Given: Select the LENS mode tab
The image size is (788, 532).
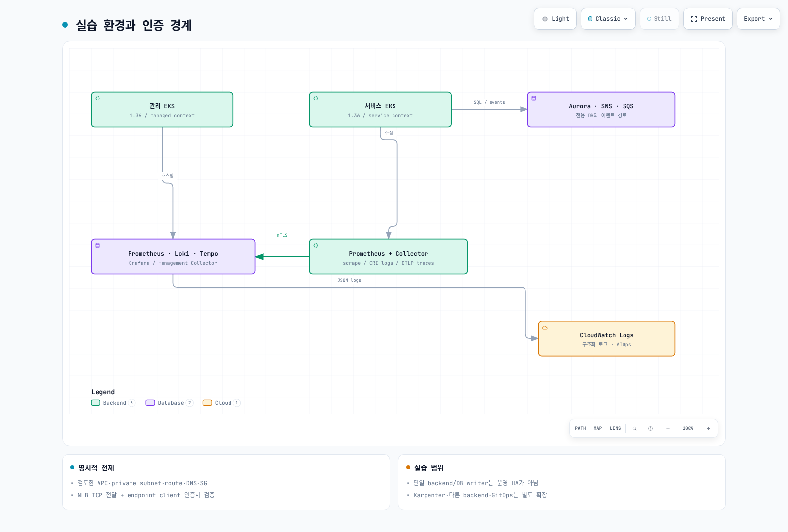Looking at the screenshot, I should 615,428.
